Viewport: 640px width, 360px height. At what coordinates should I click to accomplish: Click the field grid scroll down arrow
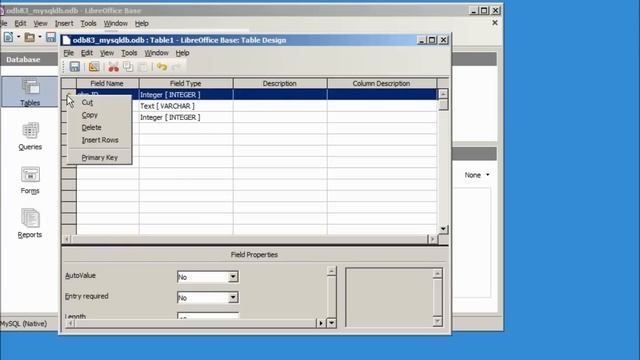pyautogui.click(x=443, y=229)
